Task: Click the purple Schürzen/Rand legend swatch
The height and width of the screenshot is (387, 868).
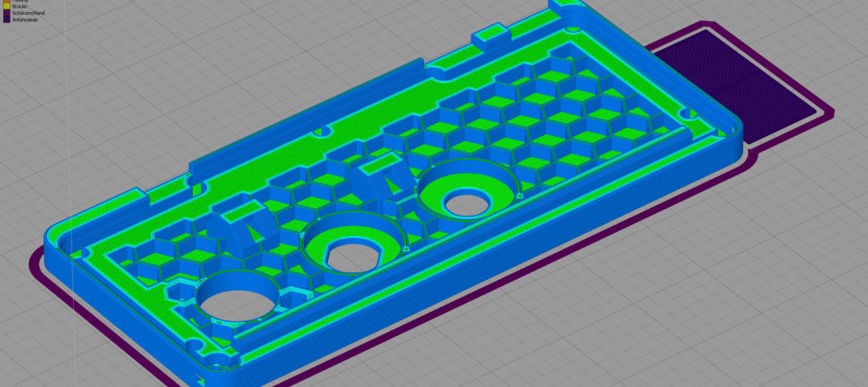Action: click(x=6, y=13)
